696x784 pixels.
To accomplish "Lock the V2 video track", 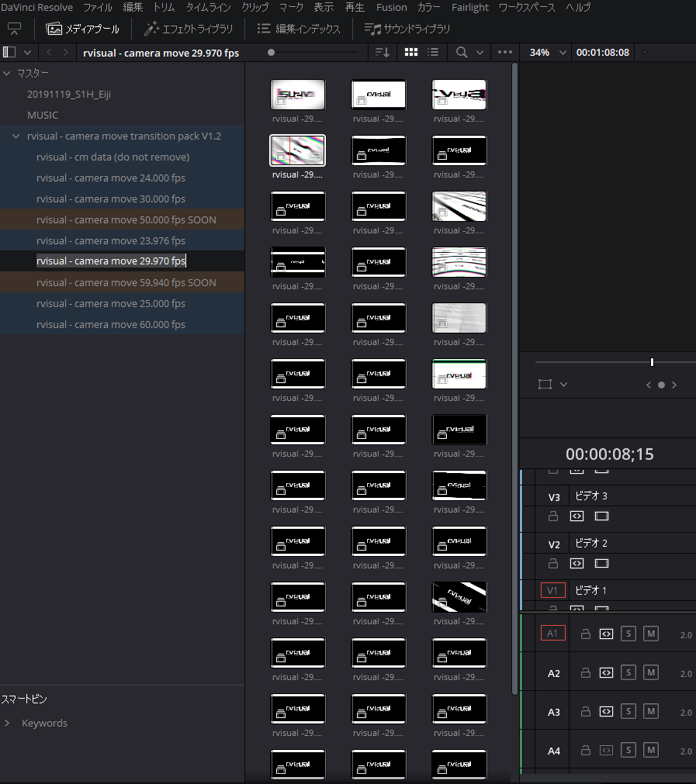I will (553, 564).
